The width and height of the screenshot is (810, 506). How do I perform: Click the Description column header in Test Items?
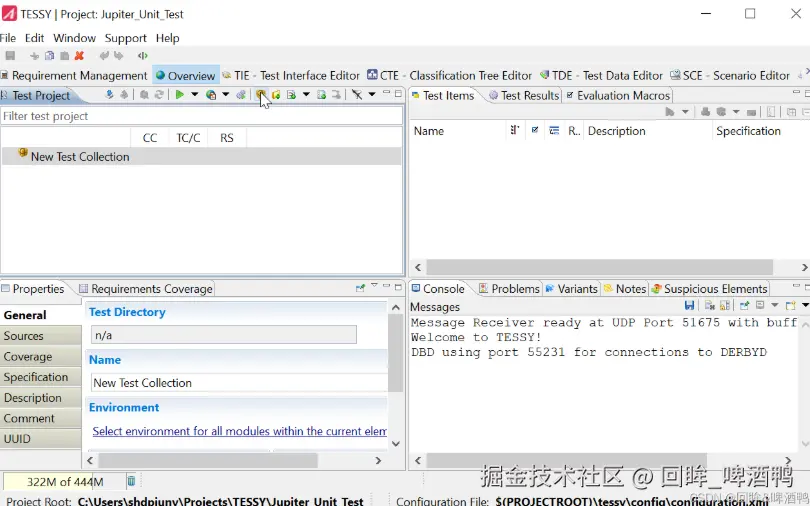pos(647,131)
